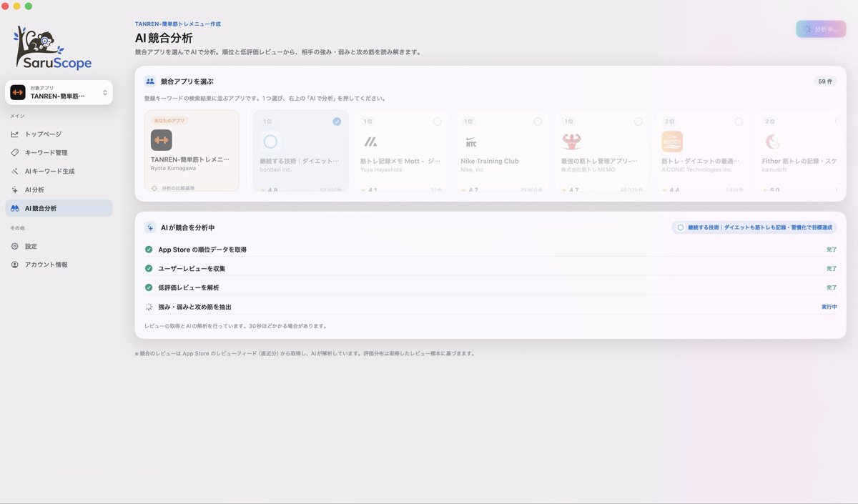Click the AI競合分析 page heading
The image size is (858, 504).
(x=164, y=38)
